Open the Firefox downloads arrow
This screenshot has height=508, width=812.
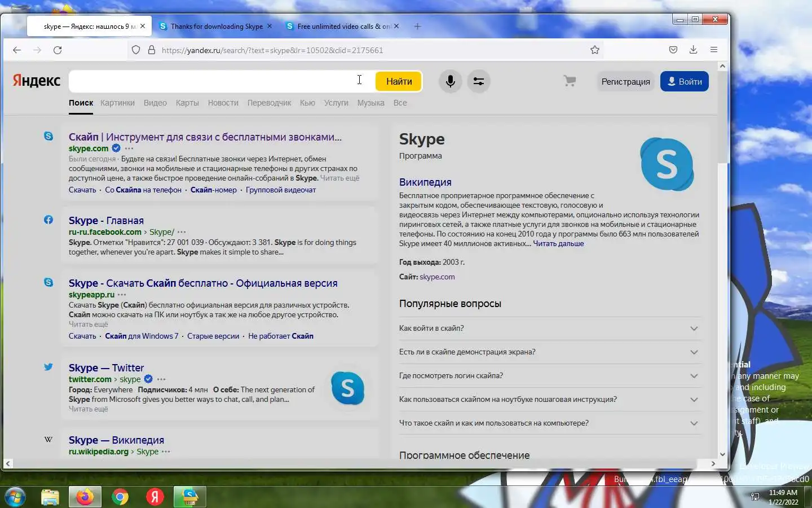coord(694,50)
